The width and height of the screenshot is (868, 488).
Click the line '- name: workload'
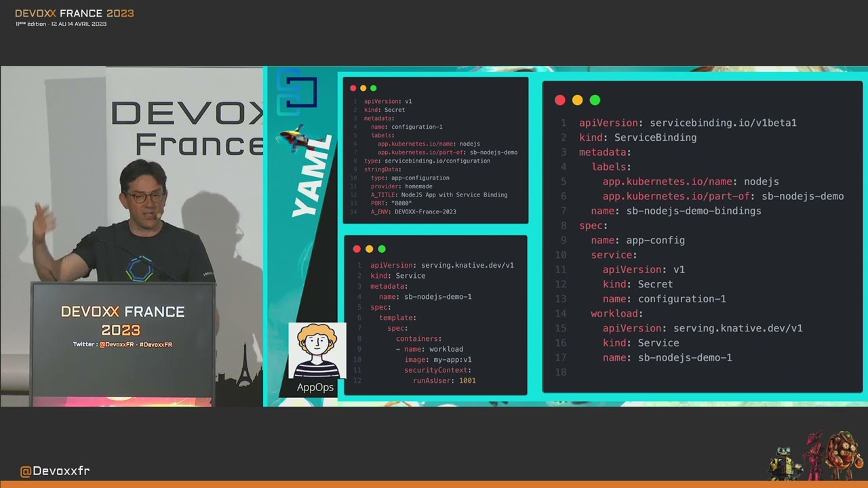click(429, 349)
